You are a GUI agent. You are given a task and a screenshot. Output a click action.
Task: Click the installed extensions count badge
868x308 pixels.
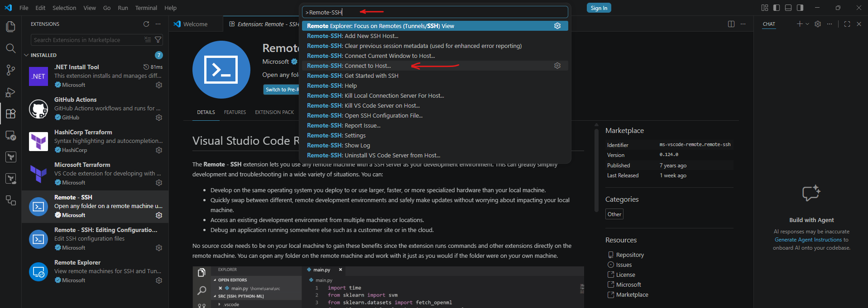pyautogui.click(x=159, y=55)
